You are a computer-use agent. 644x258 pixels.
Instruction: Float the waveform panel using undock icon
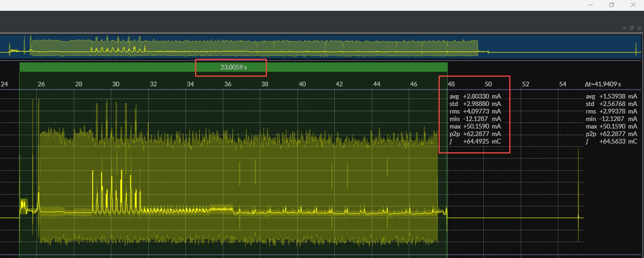(632, 28)
